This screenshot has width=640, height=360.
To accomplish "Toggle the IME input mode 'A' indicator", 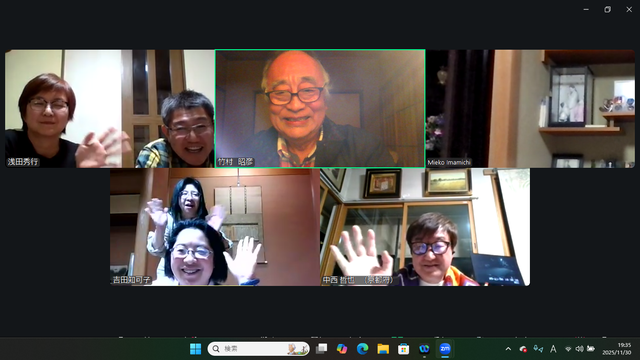I will click(553, 349).
